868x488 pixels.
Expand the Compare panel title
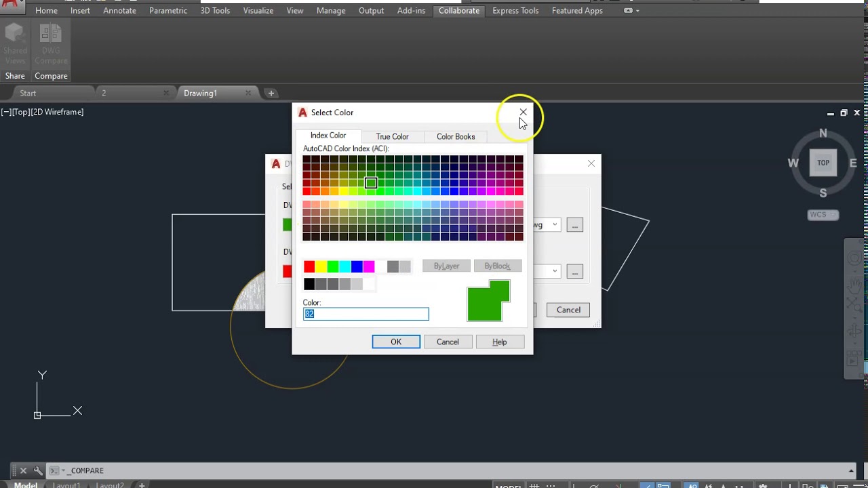tap(51, 76)
